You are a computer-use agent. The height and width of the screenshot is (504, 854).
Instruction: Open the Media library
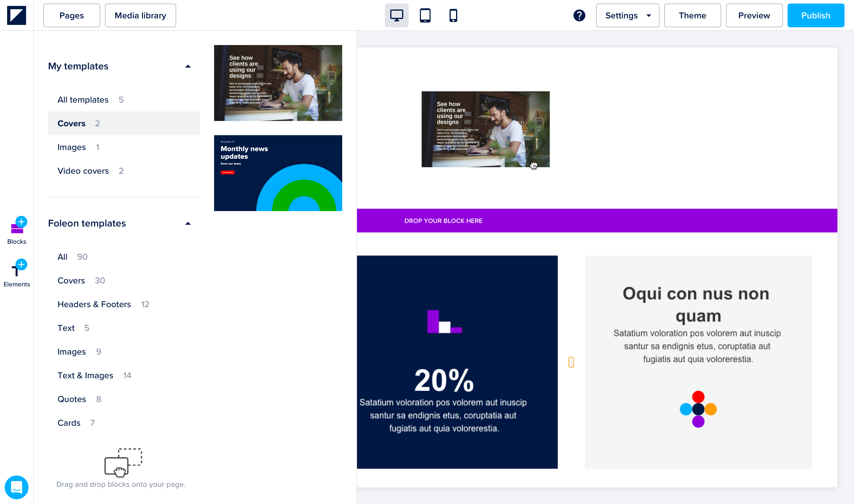140,15
